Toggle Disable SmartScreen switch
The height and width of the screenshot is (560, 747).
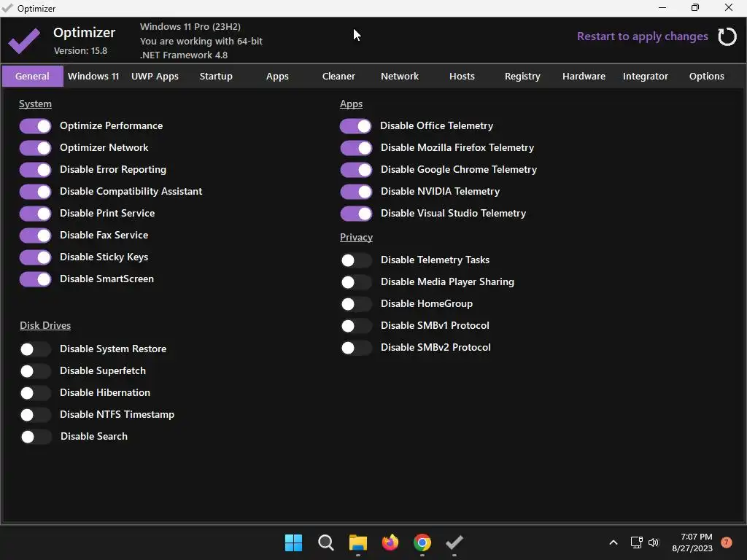[35, 279]
